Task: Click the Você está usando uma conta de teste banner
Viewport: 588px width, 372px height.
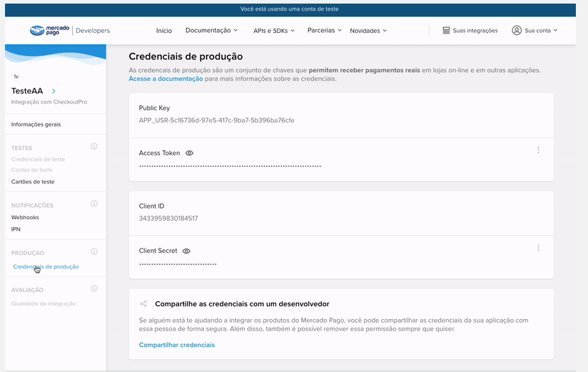Action: (290, 10)
